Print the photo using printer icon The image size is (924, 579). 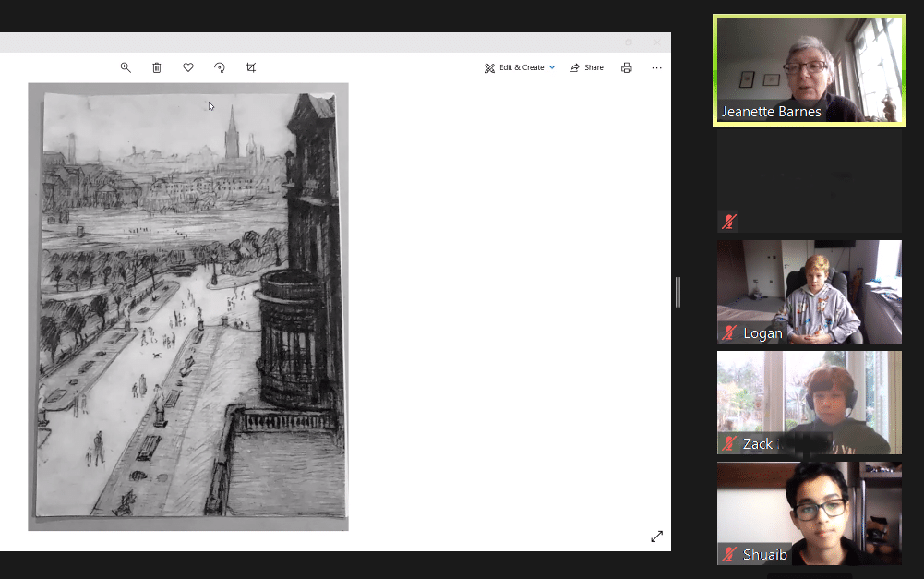coord(627,67)
